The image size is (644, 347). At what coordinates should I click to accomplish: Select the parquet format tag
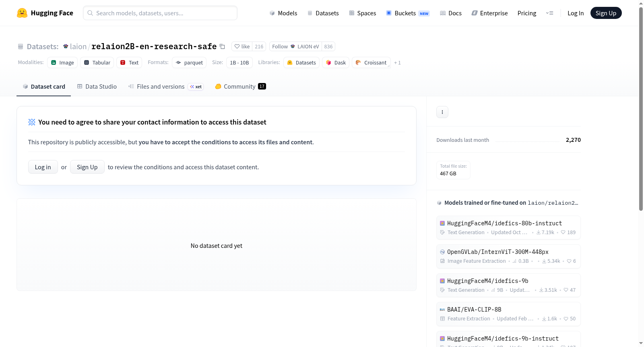(x=189, y=62)
